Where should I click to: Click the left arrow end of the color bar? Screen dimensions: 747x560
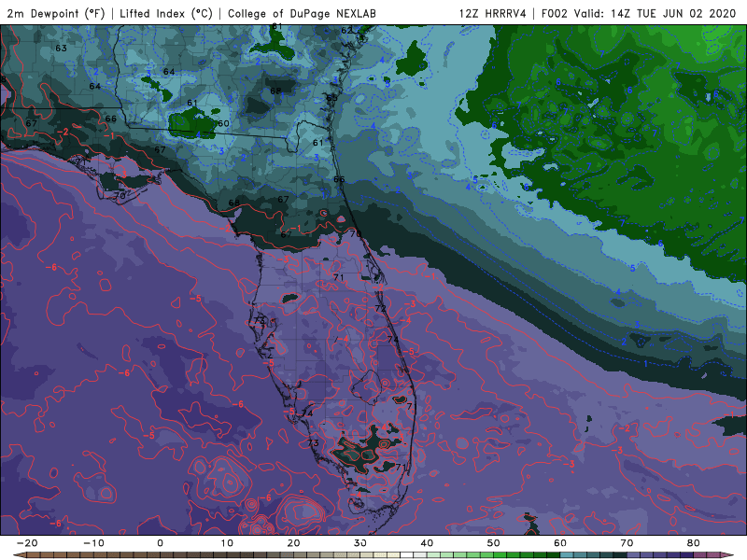pyautogui.click(x=20, y=555)
